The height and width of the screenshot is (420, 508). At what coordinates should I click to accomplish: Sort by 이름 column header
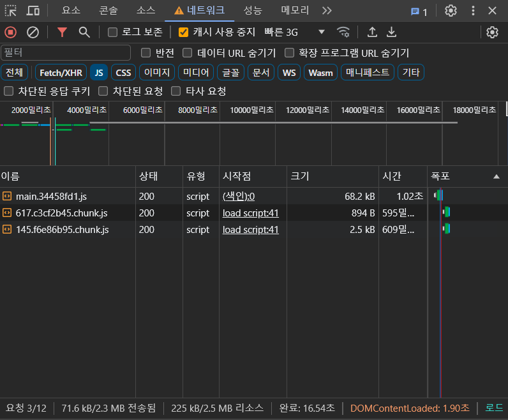[68, 176]
